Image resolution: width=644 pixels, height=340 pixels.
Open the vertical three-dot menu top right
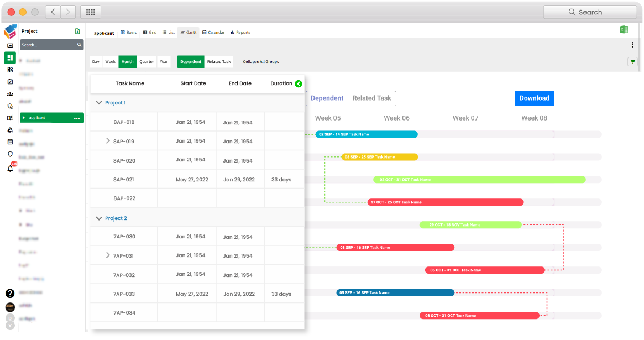click(x=632, y=45)
